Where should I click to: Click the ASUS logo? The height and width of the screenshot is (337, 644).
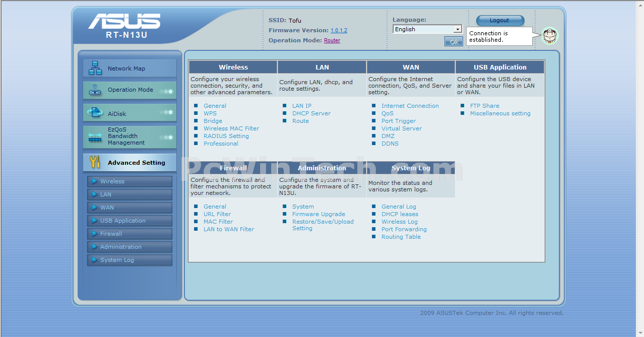pyautogui.click(x=124, y=21)
